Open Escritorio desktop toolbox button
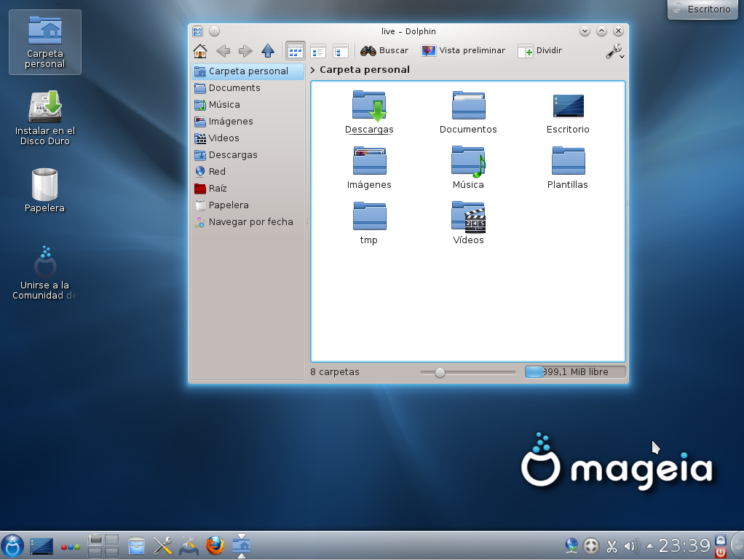 [x=703, y=9]
